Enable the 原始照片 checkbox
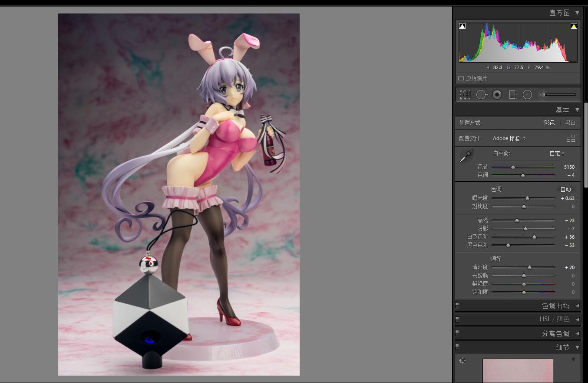This screenshot has height=383, width=588. pos(461,79)
